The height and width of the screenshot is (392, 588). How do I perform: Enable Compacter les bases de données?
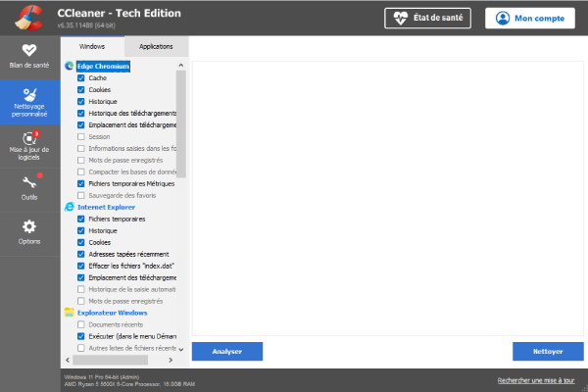click(81, 171)
